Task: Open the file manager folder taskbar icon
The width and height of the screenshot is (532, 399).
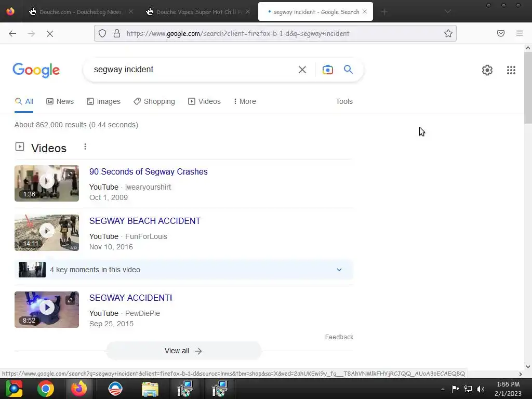Action: tap(150, 389)
